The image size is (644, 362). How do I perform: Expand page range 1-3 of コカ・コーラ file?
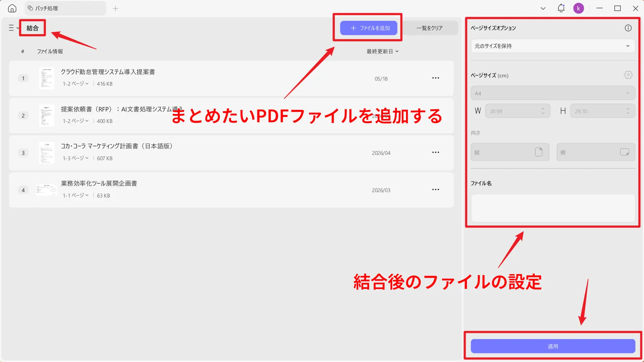pos(76,158)
